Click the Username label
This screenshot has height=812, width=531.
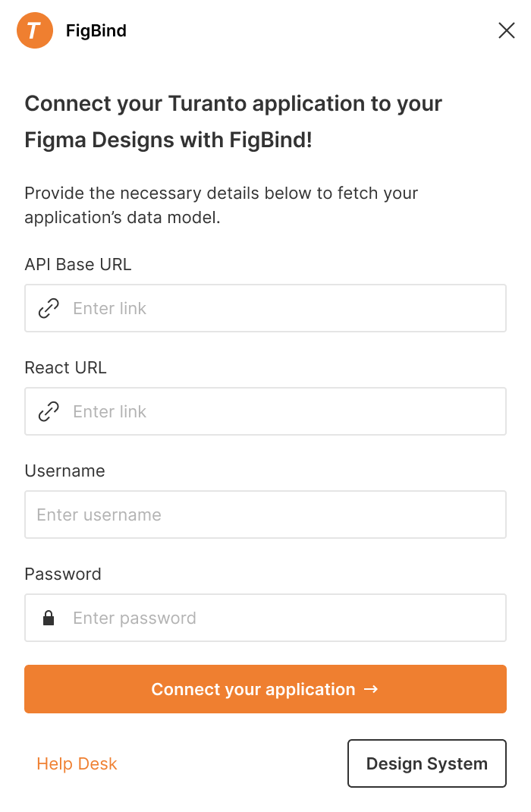tap(64, 471)
